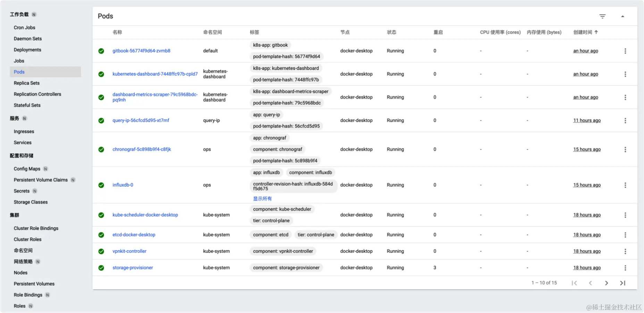The image size is (644, 313).
Task: Open actions menu for the gitbook pod
Action: pyautogui.click(x=625, y=51)
